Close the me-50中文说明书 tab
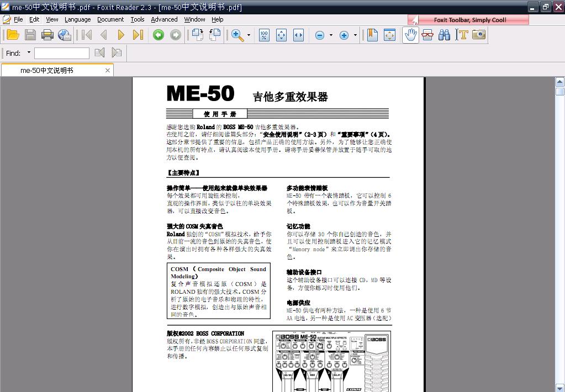This screenshot has height=392, width=565. [107, 70]
